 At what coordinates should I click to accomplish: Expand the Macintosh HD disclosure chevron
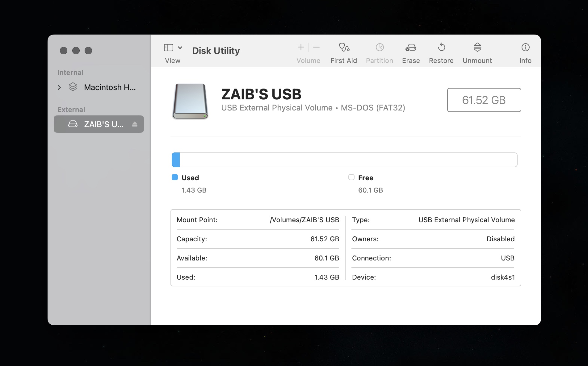pyautogui.click(x=59, y=88)
